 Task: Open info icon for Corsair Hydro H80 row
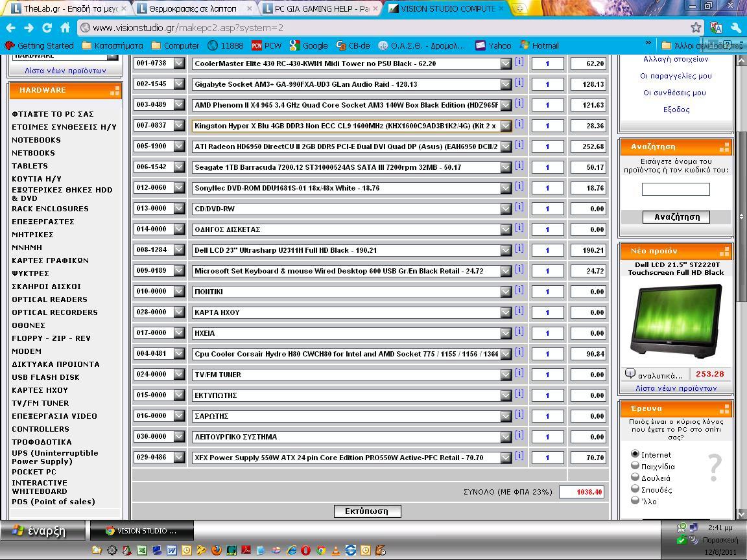(519, 352)
